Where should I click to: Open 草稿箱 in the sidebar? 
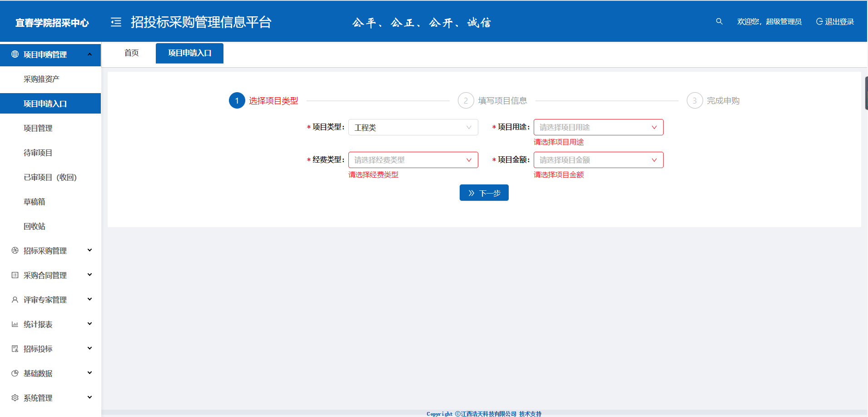coord(35,202)
